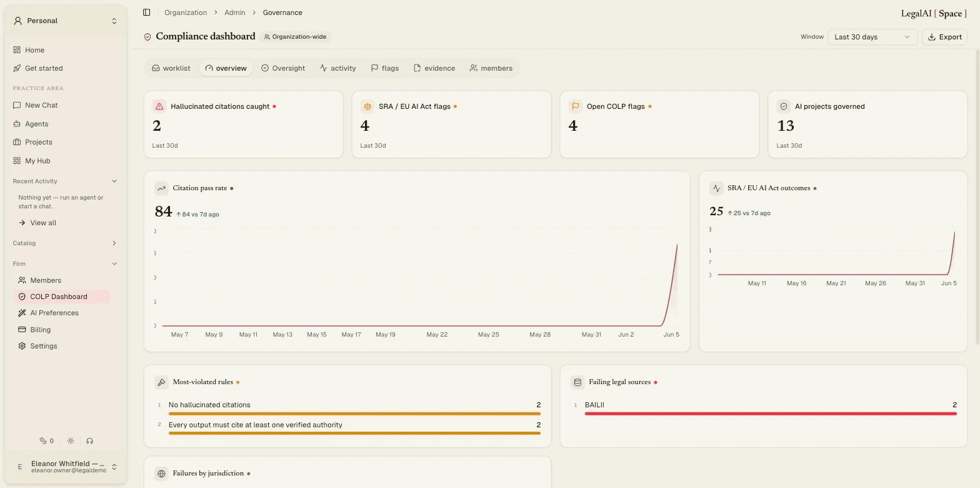Click the Export button
The image size is (980, 488).
944,37
